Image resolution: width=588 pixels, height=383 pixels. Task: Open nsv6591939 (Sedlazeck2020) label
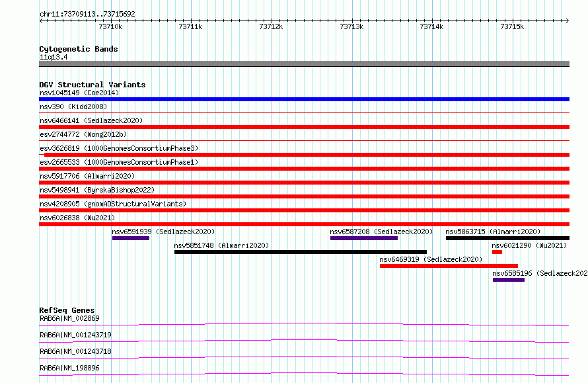tap(163, 232)
